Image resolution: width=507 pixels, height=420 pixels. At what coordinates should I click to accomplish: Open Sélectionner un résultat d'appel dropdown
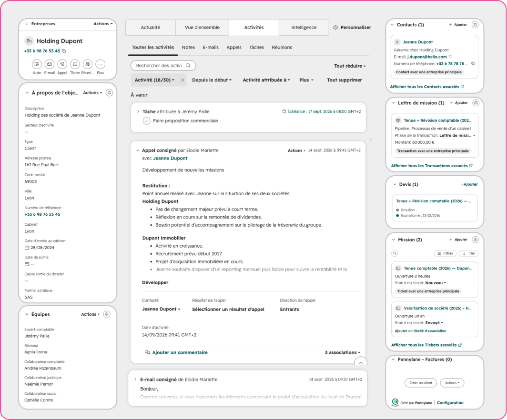[228, 309]
